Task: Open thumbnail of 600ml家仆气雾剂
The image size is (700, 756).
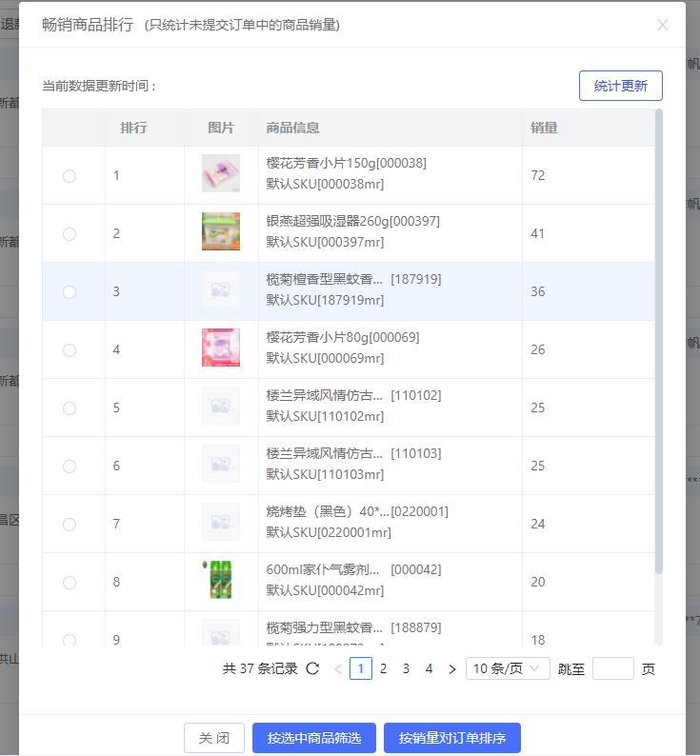Action: 221,580
